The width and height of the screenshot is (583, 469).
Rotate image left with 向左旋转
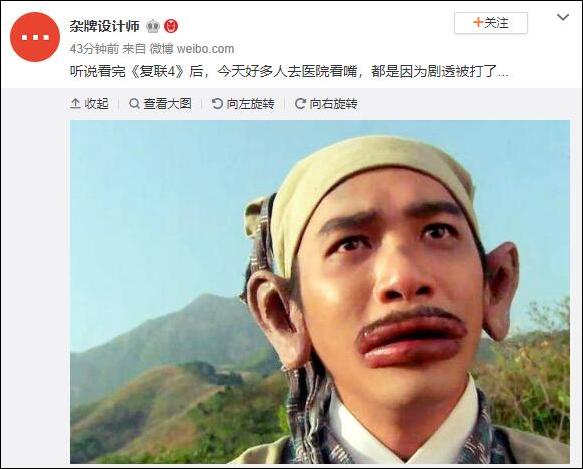click(243, 104)
